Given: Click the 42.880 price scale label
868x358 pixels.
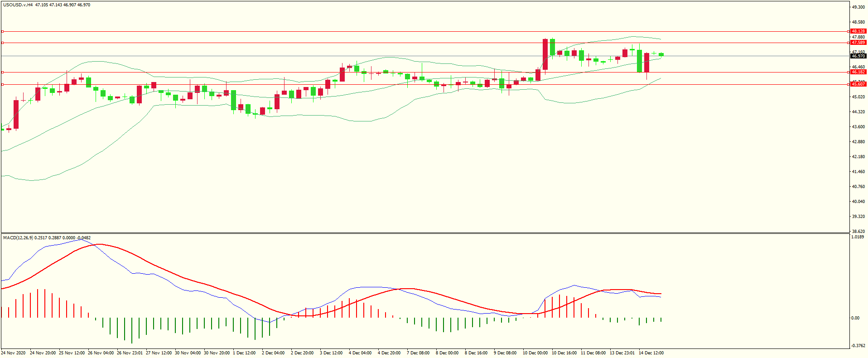Looking at the screenshot, I should click(x=858, y=142).
